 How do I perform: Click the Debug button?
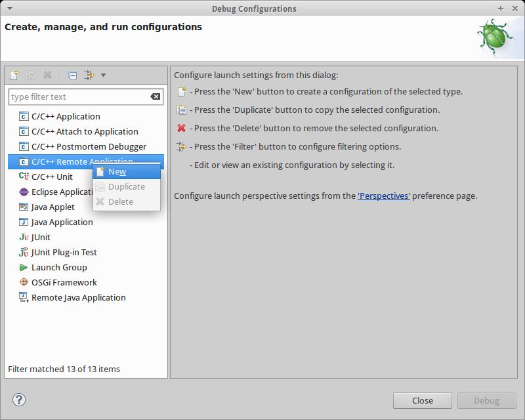point(486,400)
